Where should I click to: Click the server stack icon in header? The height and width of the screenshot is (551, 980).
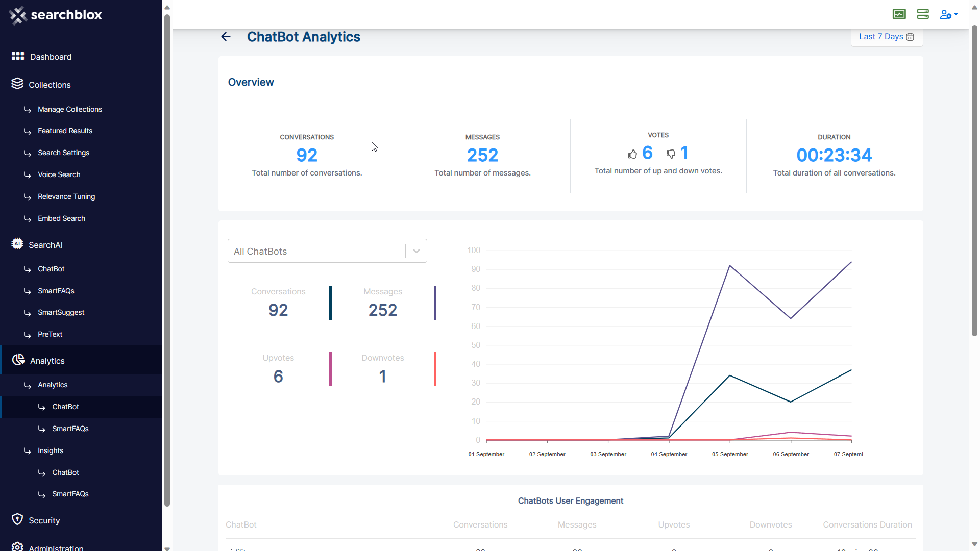click(x=923, y=14)
